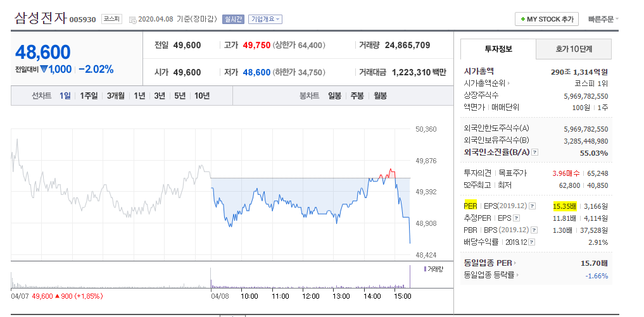This screenshot has height=317, width=644.
Task: Select 1일 line chart period
Action: [65, 96]
